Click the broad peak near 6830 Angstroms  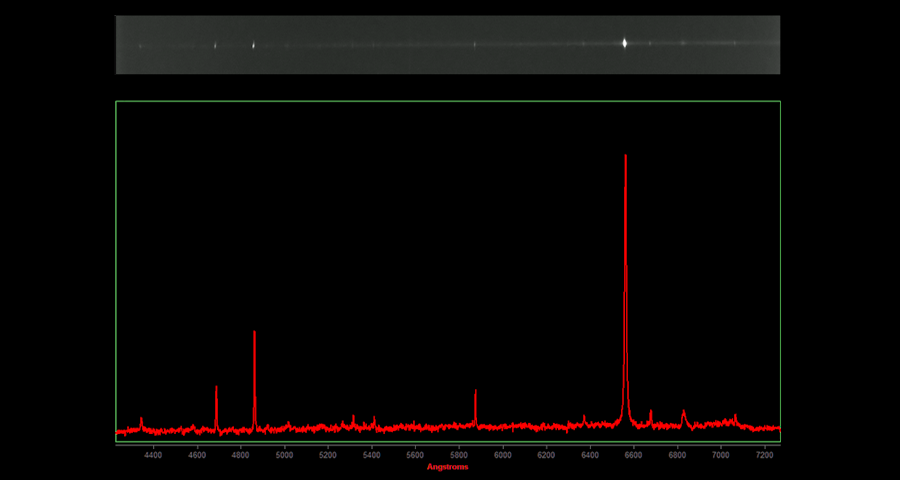(x=684, y=412)
